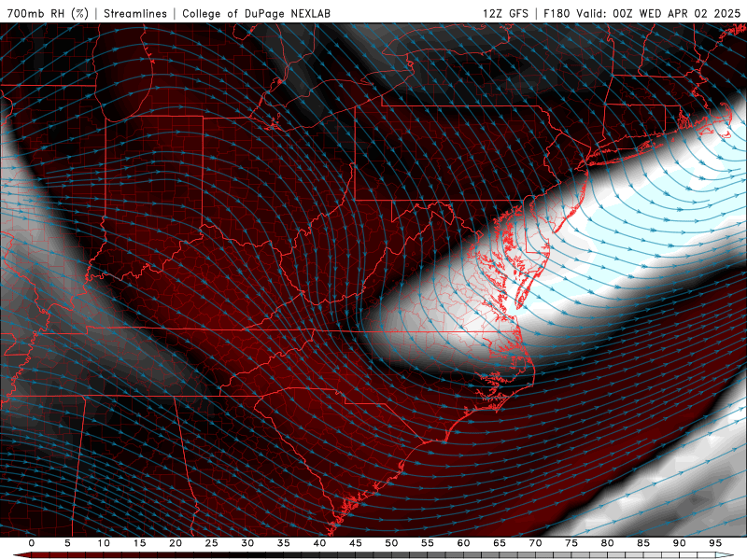
Task: Click the "25" colorbar scale label
Action: tap(212, 543)
